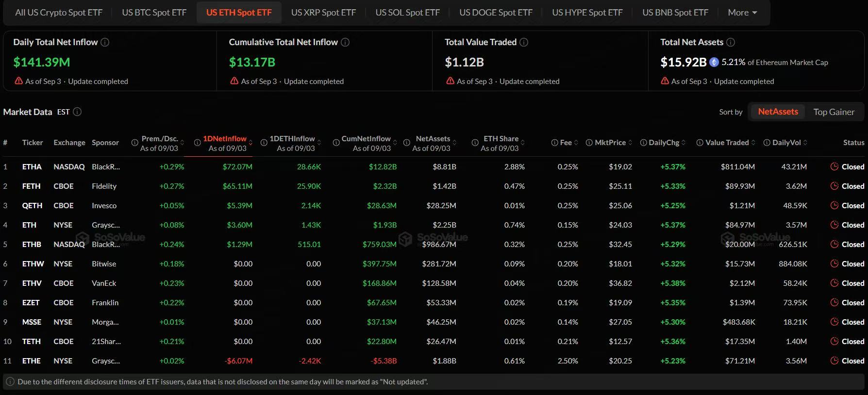Click clock status icon in ETHA row
The width and height of the screenshot is (868, 395).
[x=835, y=166]
